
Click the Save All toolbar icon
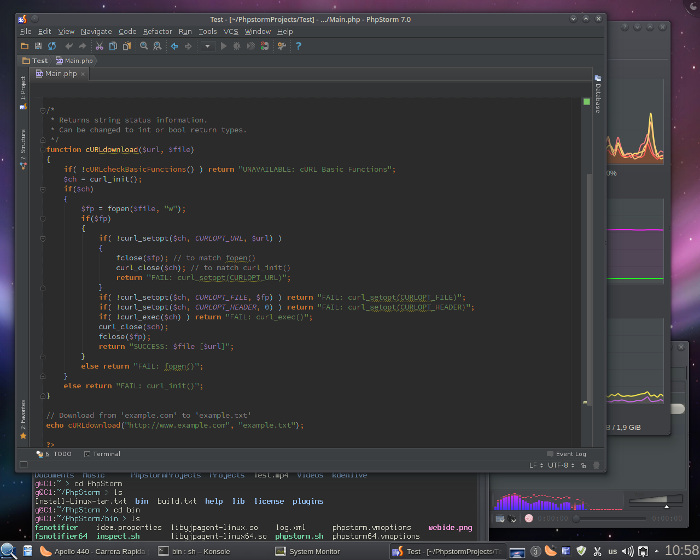point(38,46)
